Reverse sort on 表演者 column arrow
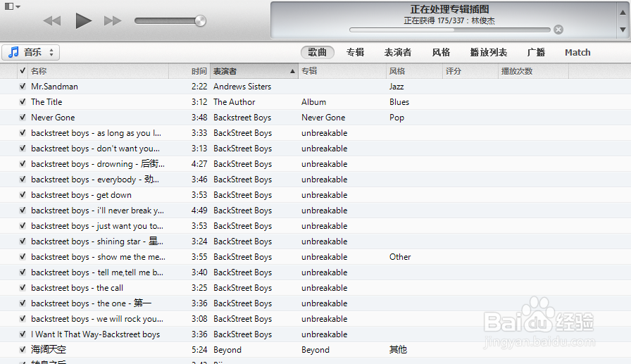 click(292, 71)
